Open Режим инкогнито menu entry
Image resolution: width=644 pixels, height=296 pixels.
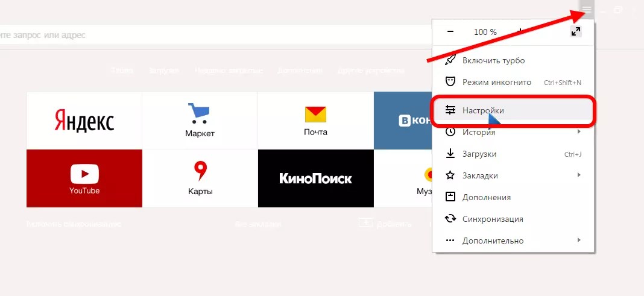point(513,82)
